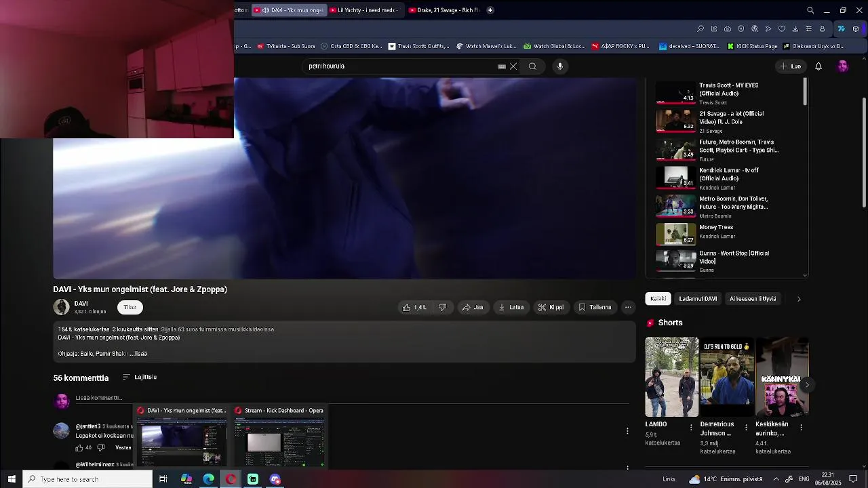The image size is (868, 488).
Task: Open Stream - Kick Dashboard taskbar preview
Action: [x=279, y=437]
